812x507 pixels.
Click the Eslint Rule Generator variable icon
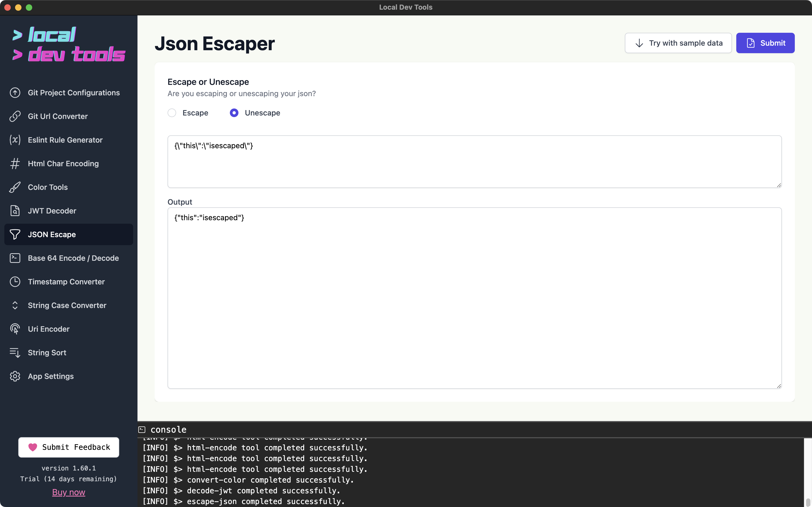point(15,140)
